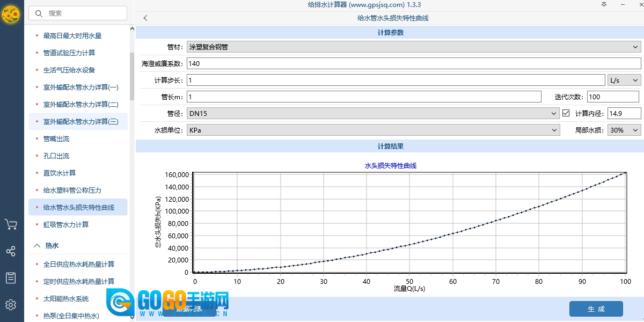Toggle the 计算内径 checkbox

tap(566, 113)
